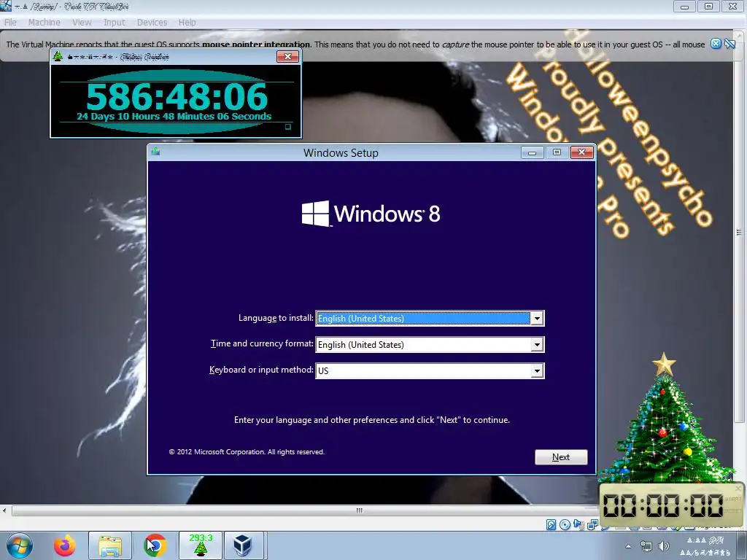Open the Language to install dropdown
The height and width of the screenshot is (560, 747).
(x=430, y=318)
